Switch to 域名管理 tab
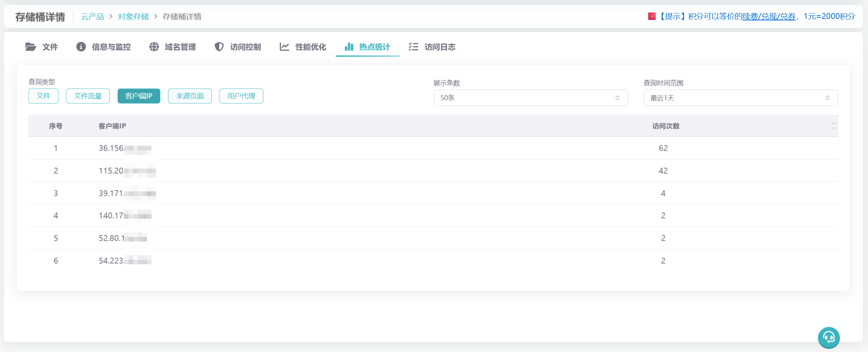This screenshot has width=868, height=352. (180, 47)
